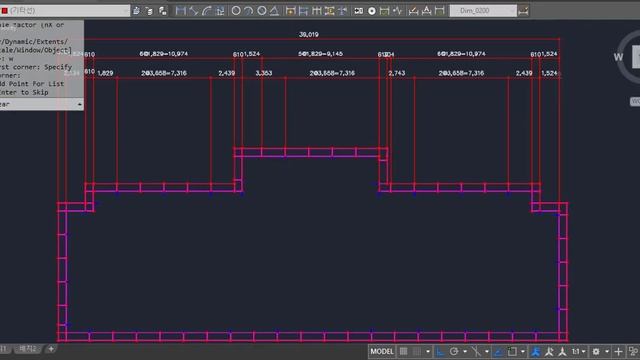Expand the polar tracking settings arrow
The image size is (640, 360).
pos(465,351)
